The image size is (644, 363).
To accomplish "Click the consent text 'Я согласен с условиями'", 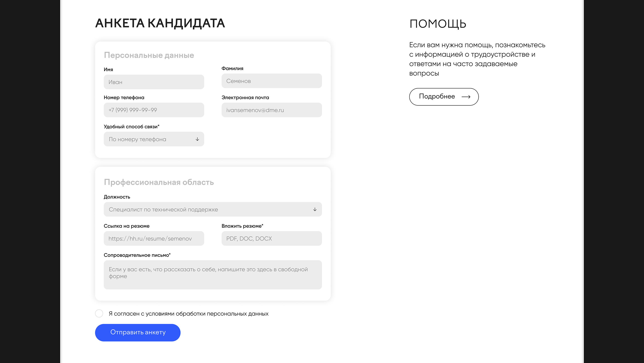I will (189, 314).
